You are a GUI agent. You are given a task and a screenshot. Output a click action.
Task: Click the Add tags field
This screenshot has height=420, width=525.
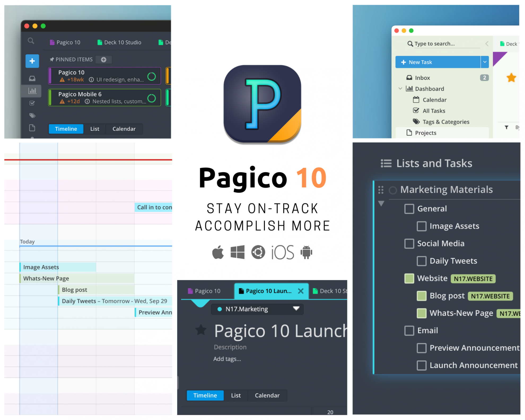pos(227,359)
